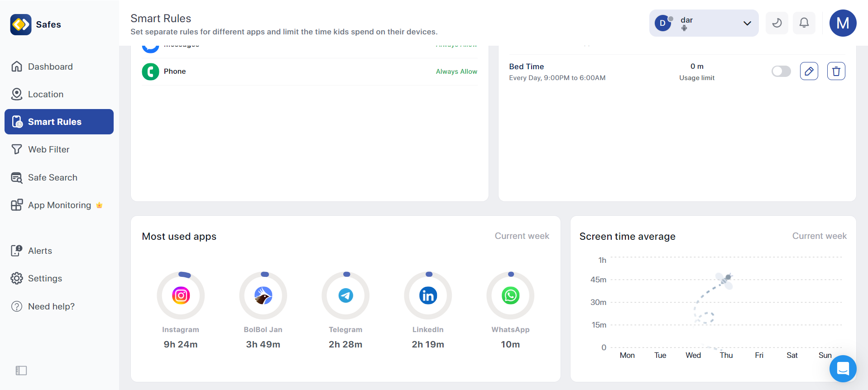The width and height of the screenshot is (868, 390).
Task: Edit the Bed Time rule
Action: coord(809,71)
